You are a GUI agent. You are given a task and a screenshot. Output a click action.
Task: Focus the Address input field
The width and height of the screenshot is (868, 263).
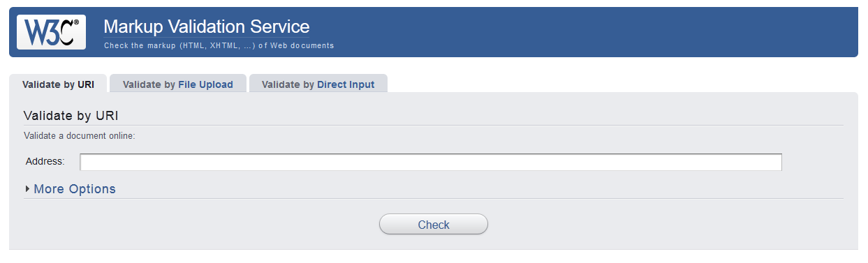[431, 162]
